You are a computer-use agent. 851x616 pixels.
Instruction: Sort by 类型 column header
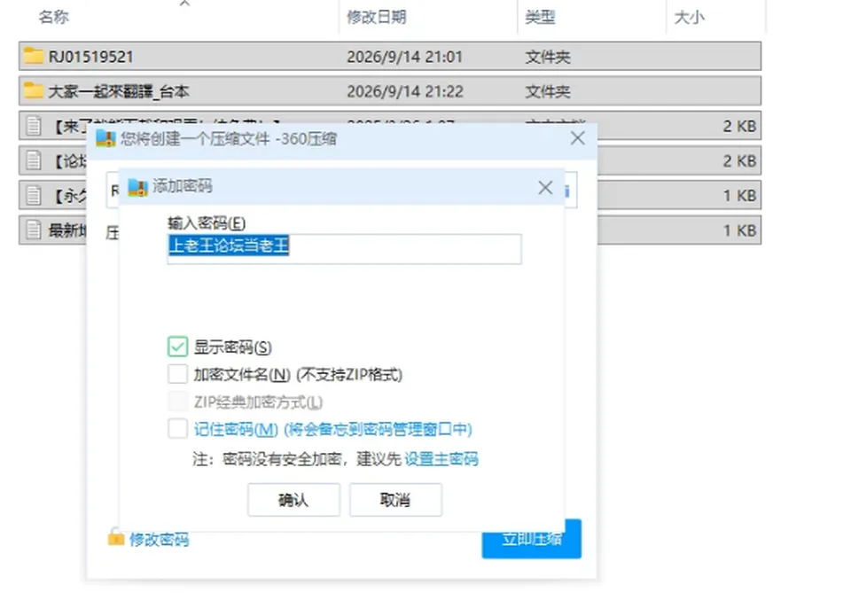point(540,17)
